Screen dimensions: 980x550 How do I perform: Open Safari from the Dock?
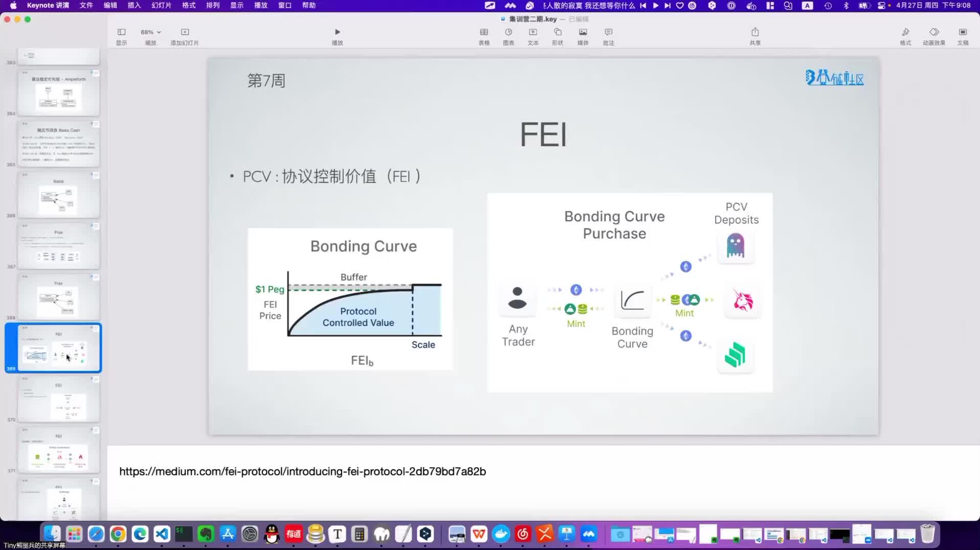[x=96, y=534]
